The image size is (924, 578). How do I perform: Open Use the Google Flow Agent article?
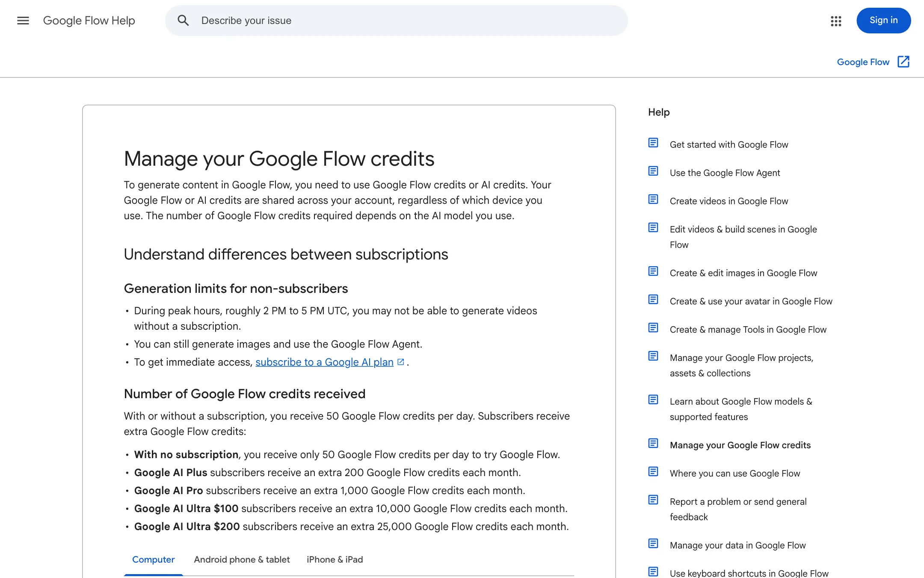click(725, 173)
